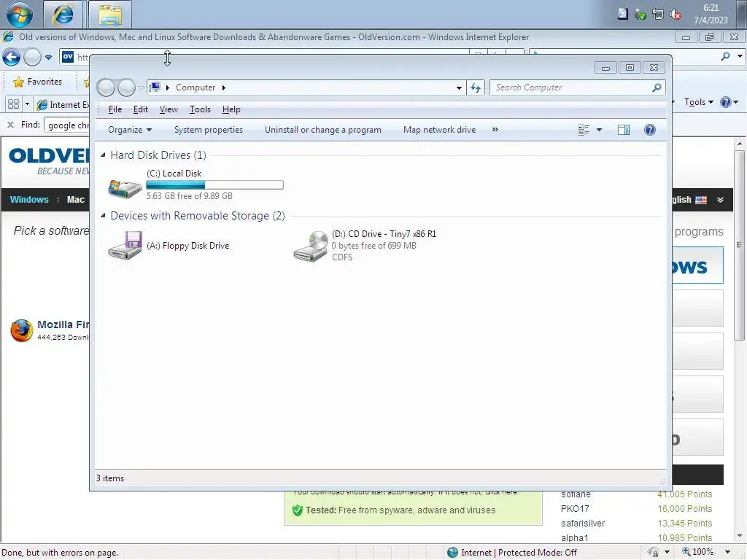Click the Internet Explorer page vertical scrollbar
This screenshot has height=560, width=747.
click(740, 245)
